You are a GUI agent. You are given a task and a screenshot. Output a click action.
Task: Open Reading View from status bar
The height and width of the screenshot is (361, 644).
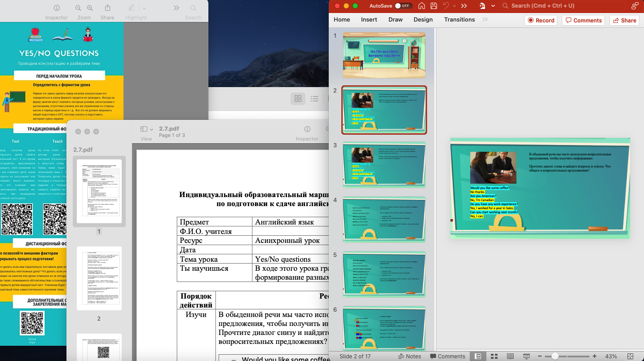click(x=510, y=356)
